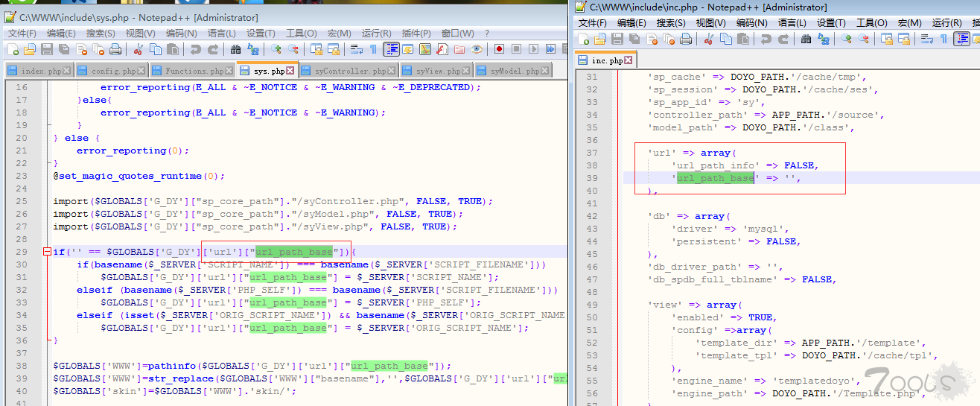Screen dimensions: 980x406
Task: Zoom in using inc.php window toolbar
Action: click(847, 39)
